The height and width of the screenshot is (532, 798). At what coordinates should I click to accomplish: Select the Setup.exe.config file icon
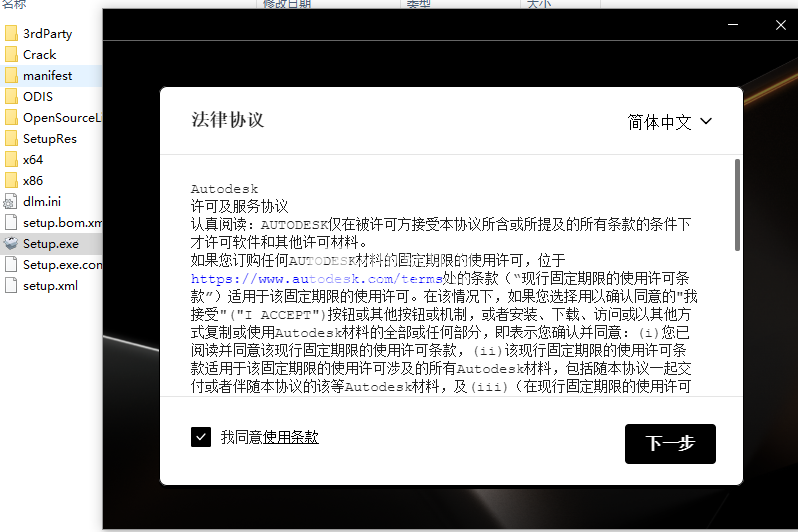point(11,264)
